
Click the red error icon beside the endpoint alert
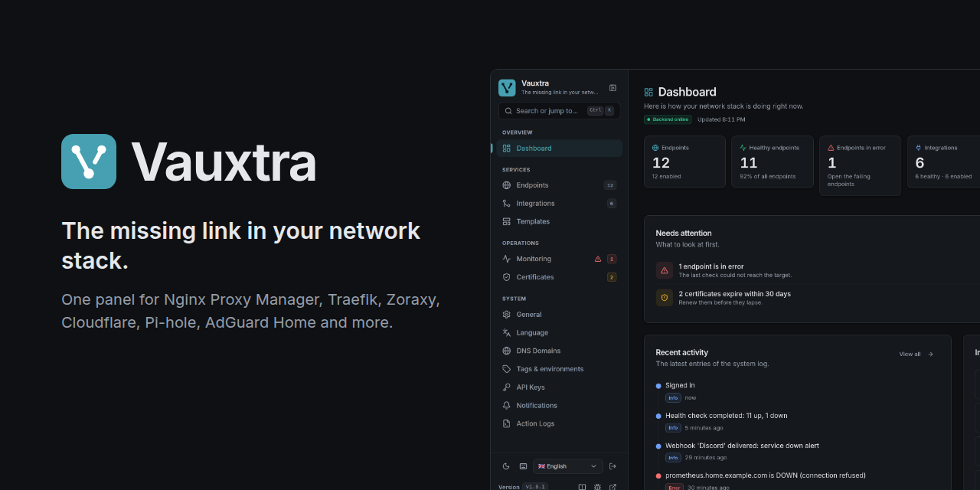pos(665,270)
